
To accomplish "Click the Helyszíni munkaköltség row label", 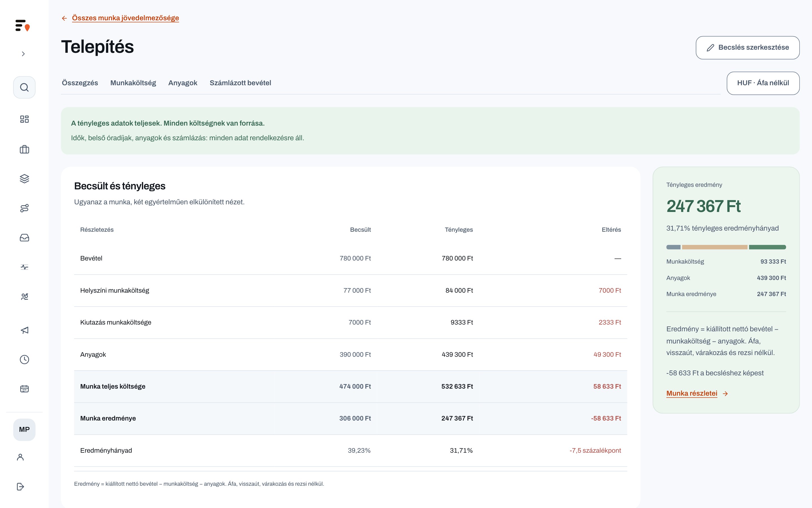I will tap(115, 290).
